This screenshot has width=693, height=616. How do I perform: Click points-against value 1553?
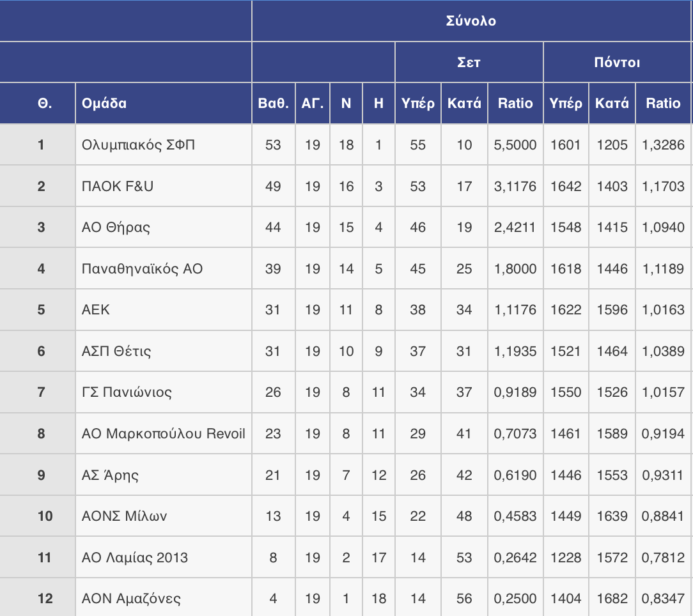612,475
